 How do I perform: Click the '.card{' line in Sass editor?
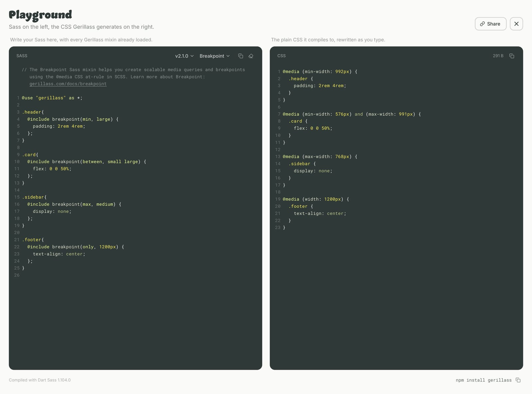[x=30, y=155]
